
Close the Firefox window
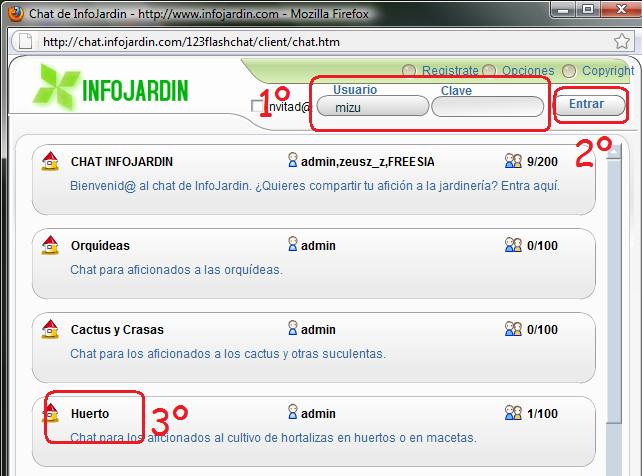coord(621,9)
